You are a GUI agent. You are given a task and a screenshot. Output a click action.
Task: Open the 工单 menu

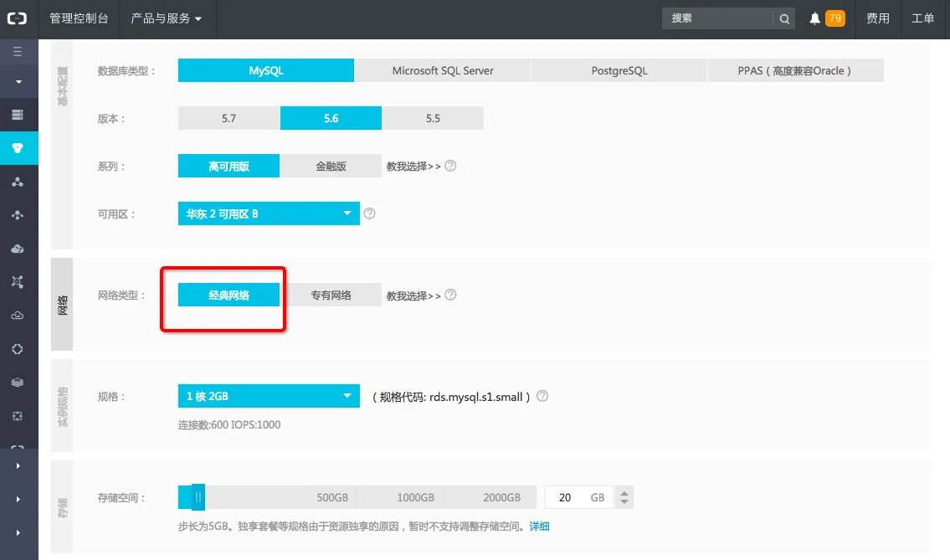[923, 18]
